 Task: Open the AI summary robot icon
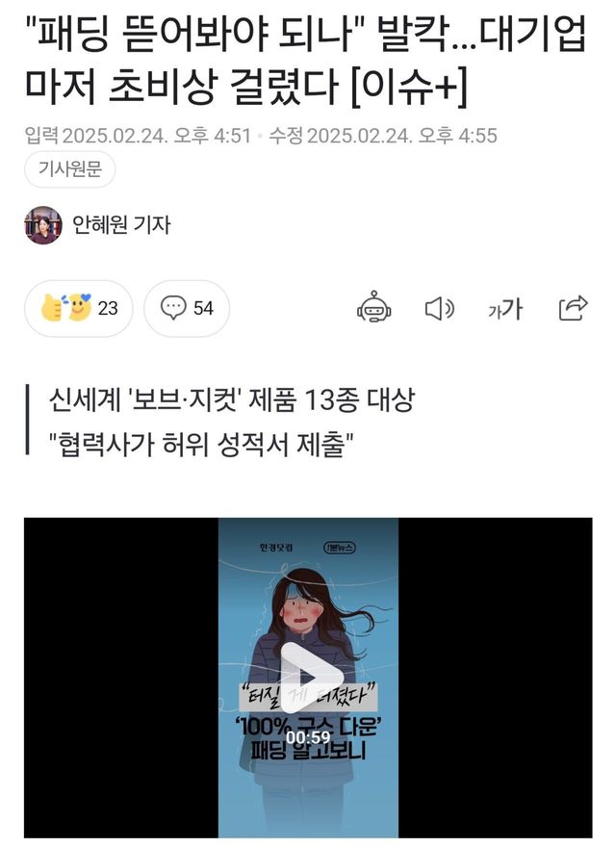373,307
